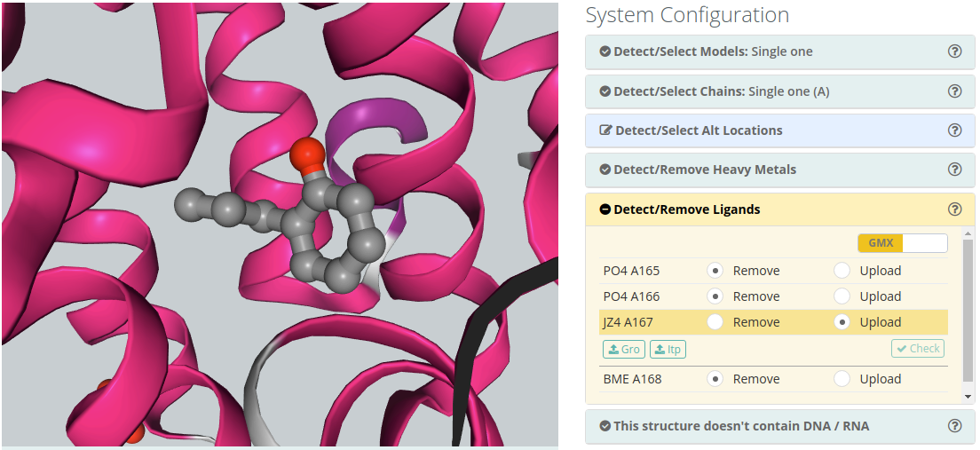Upload Itp file for JZ4 ligand

[668, 349]
